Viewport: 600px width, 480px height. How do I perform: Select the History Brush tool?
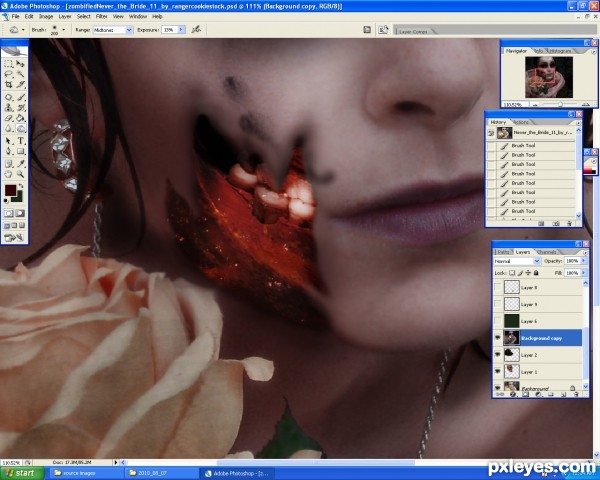click(20, 108)
